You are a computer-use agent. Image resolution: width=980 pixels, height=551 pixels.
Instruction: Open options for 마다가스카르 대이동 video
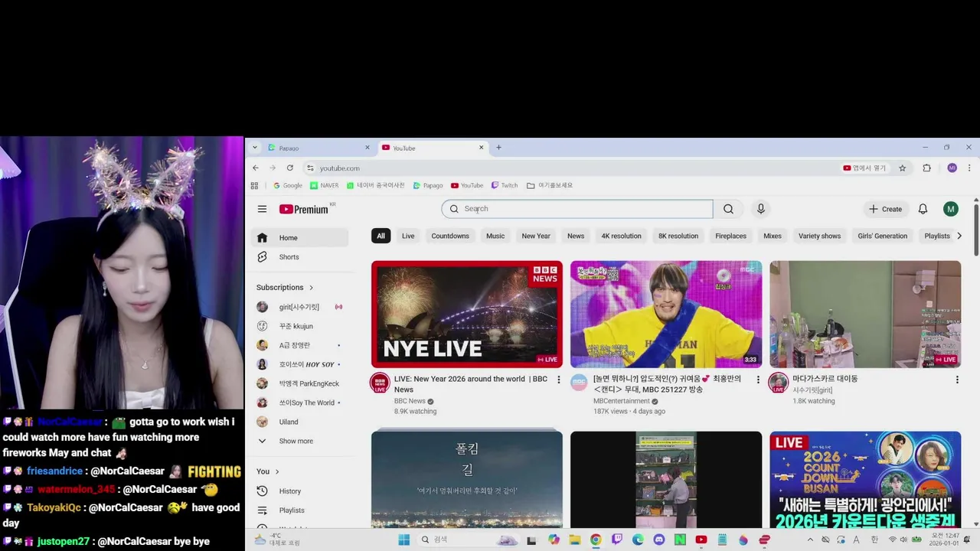[x=957, y=380]
